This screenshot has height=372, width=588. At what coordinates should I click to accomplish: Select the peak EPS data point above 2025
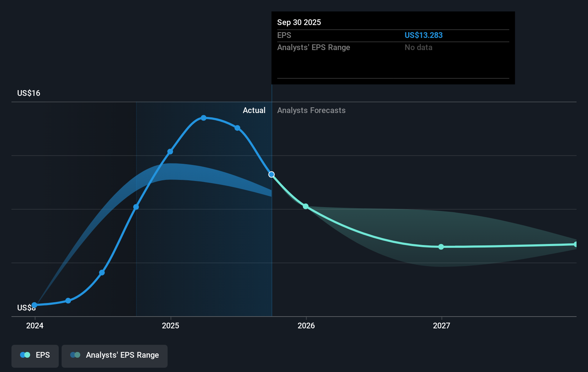point(203,118)
